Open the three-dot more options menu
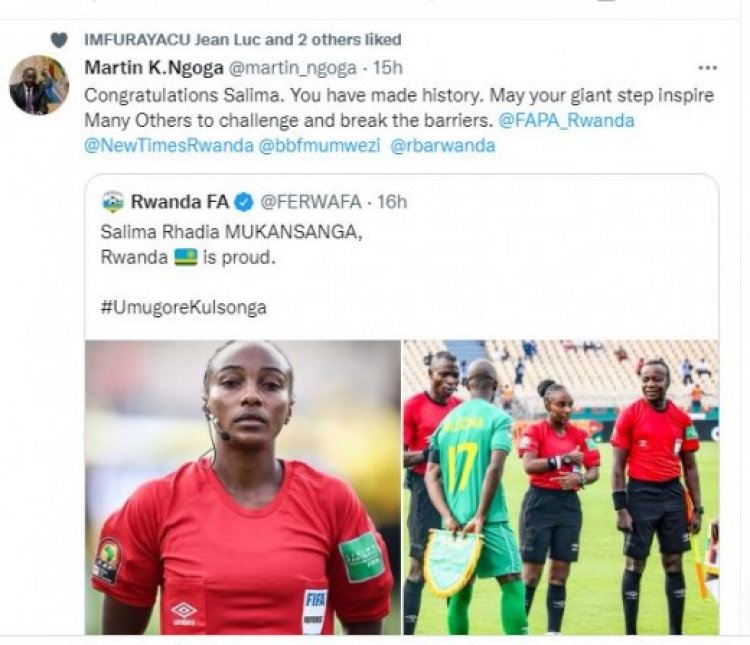Screen dimensions: 750x645 pyautogui.click(x=707, y=68)
